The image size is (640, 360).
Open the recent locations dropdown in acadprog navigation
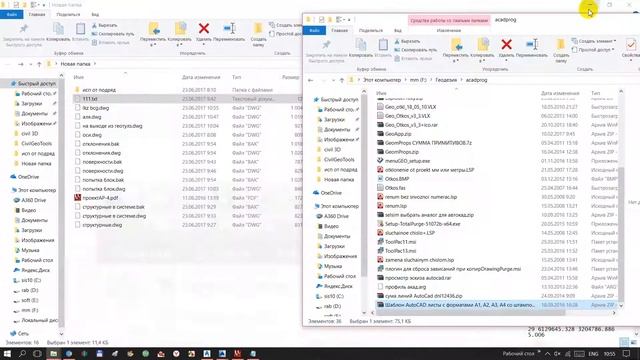pos(333,80)
